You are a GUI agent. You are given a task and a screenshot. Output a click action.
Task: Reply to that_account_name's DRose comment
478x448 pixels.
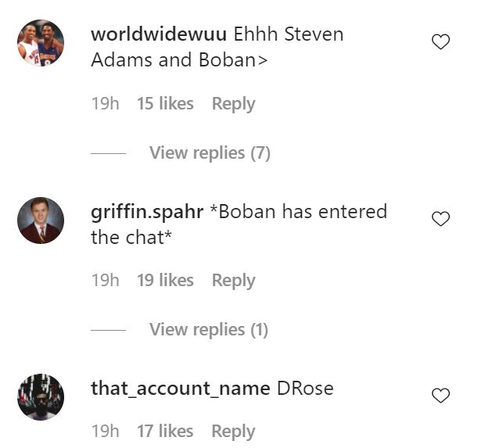233,431
